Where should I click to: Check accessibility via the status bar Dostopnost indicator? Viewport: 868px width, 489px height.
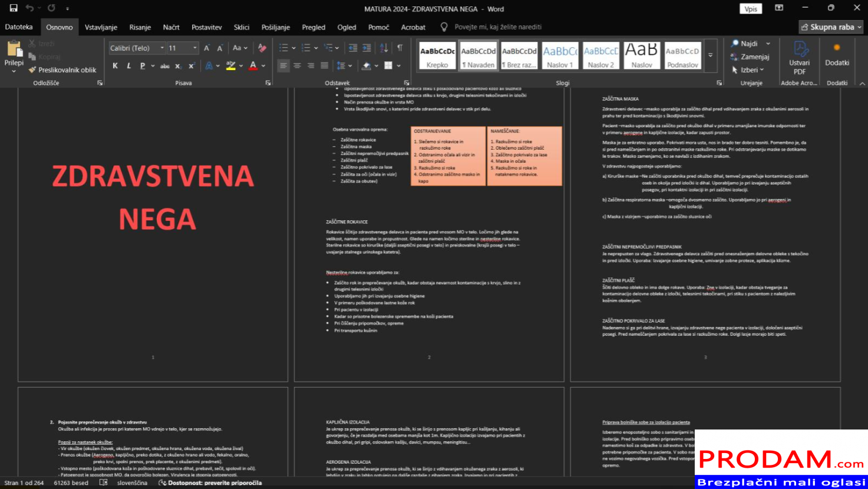tap(210, 483)
